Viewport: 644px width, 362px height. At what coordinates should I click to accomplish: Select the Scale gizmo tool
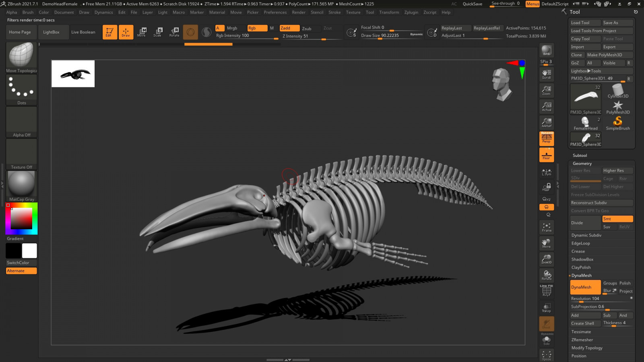157,32
